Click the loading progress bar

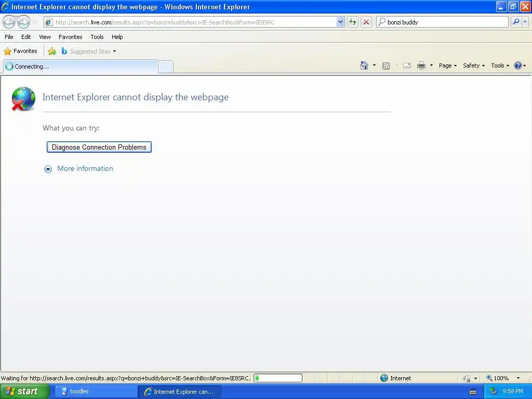click(278, 378)
